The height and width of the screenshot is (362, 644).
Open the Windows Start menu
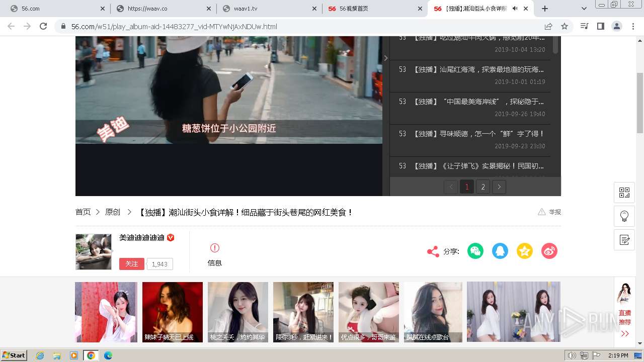pos(14,355)
